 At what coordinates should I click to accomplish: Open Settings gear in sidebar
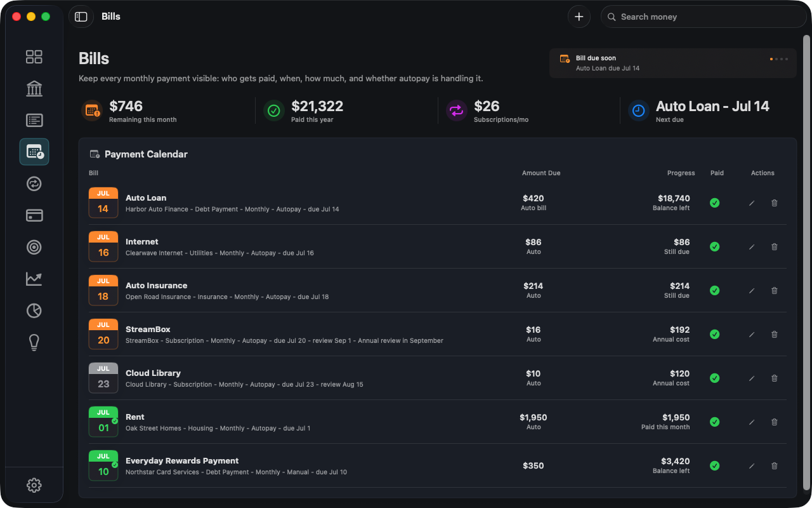(x=34, y=485)
